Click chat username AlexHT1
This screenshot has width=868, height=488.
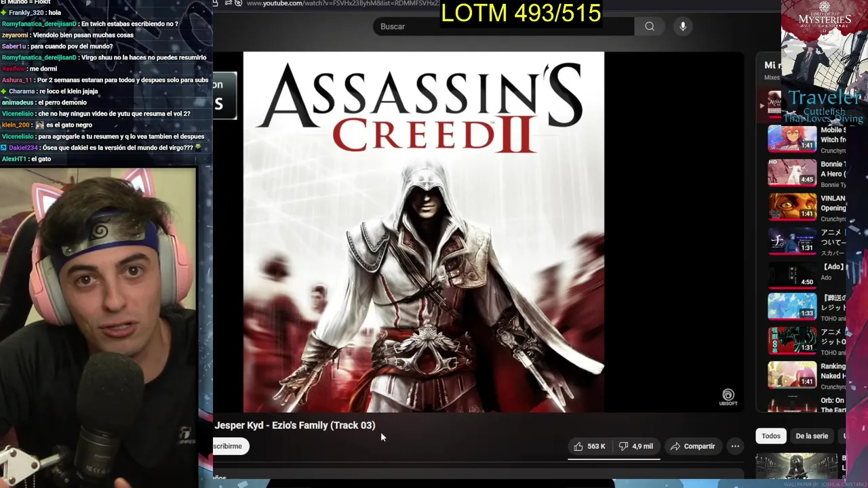pyautogui.click(x=14, y=159)
